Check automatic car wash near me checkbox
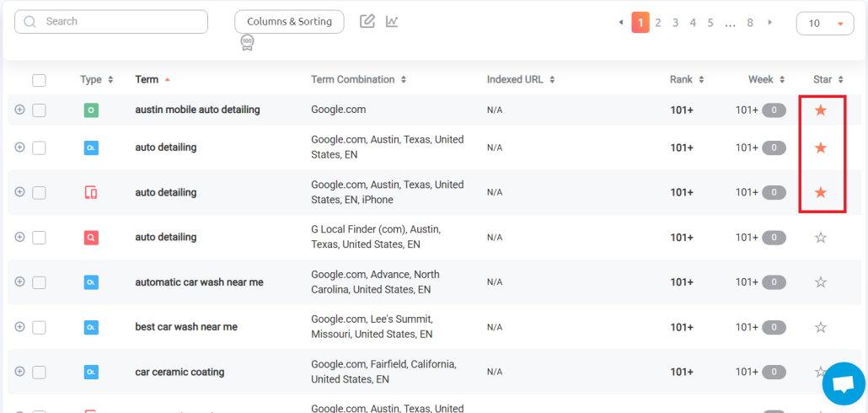The width and height of the screenshot is (868, 413). click(x=39, y=282)
